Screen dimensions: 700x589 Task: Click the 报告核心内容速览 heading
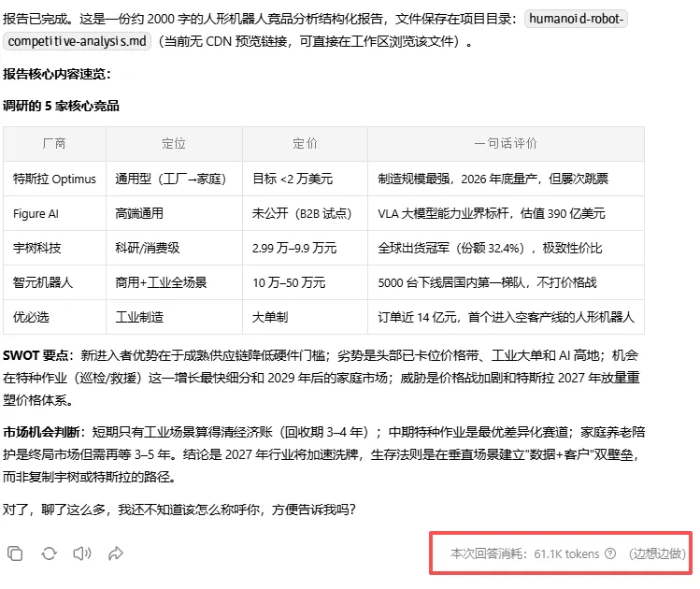click(x=57, y=74)
